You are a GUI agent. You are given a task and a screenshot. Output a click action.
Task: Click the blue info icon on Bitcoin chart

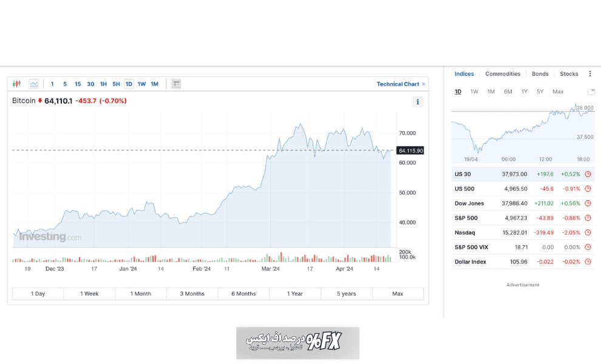click(418, 102)
